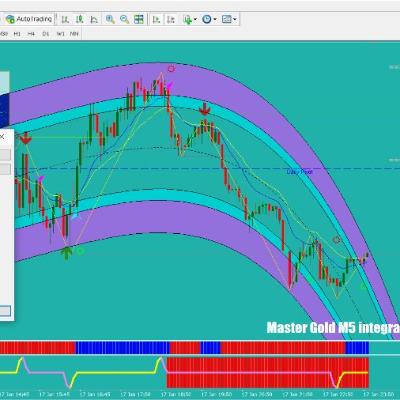Zoom out of the chart

pyautogui.click(x=124, y=19)
